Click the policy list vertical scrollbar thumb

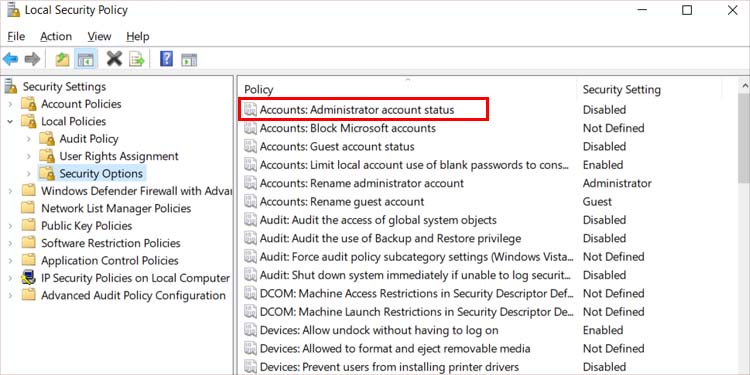coord(744,137)
